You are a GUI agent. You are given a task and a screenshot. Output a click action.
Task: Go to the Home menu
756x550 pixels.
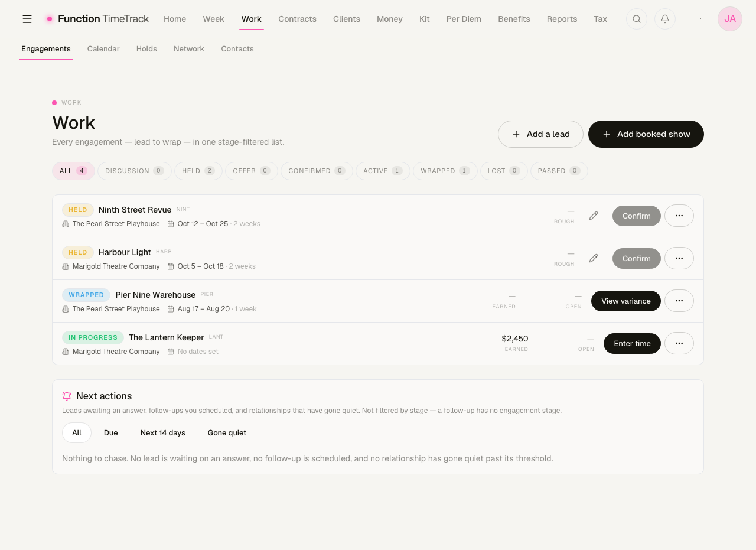[x=175, y=19]
